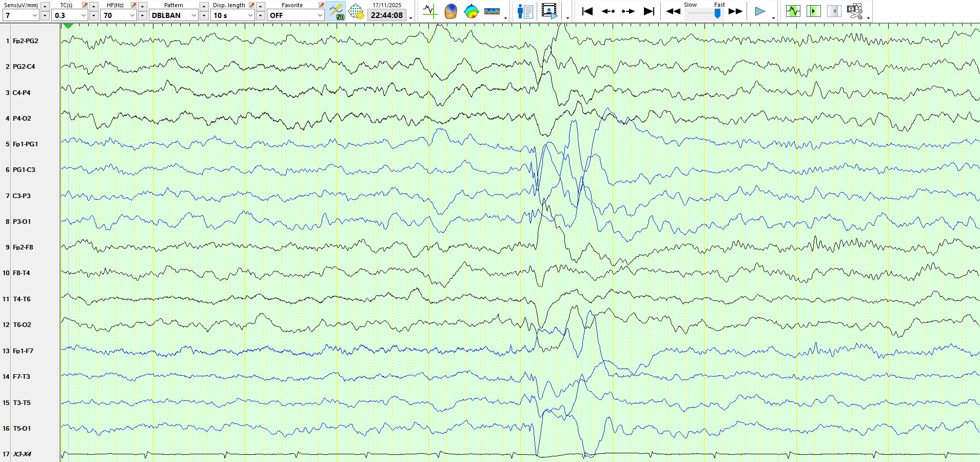This screenshot has width=980, height=462.
Task: Click the pencil edit icon beside TC(s)
Action: [x=85, y=5]
